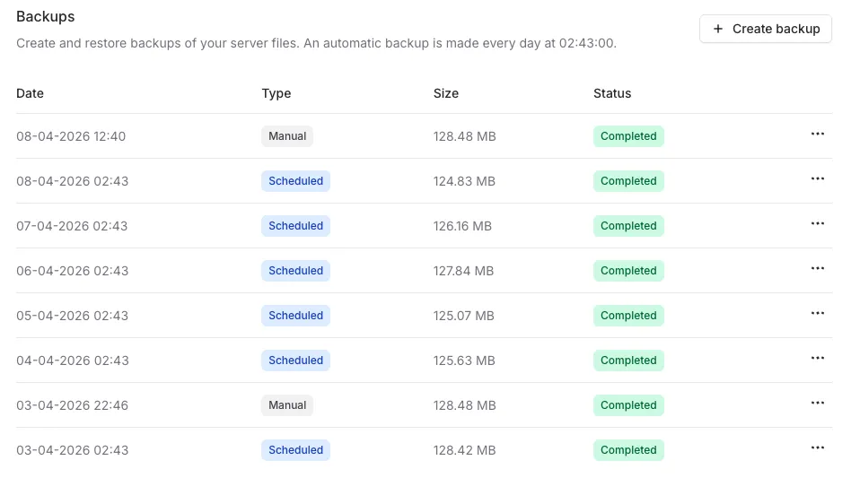The height and width of the screenshot is (504, 851).
Task: Select the date 05-04-2026 02:43
Action: [72, 316]
